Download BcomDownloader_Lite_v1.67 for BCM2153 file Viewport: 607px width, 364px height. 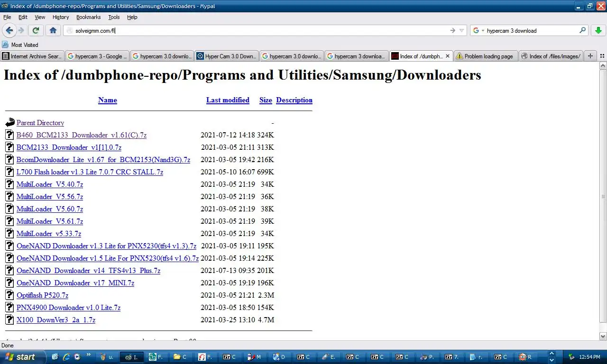click(103, 160)
